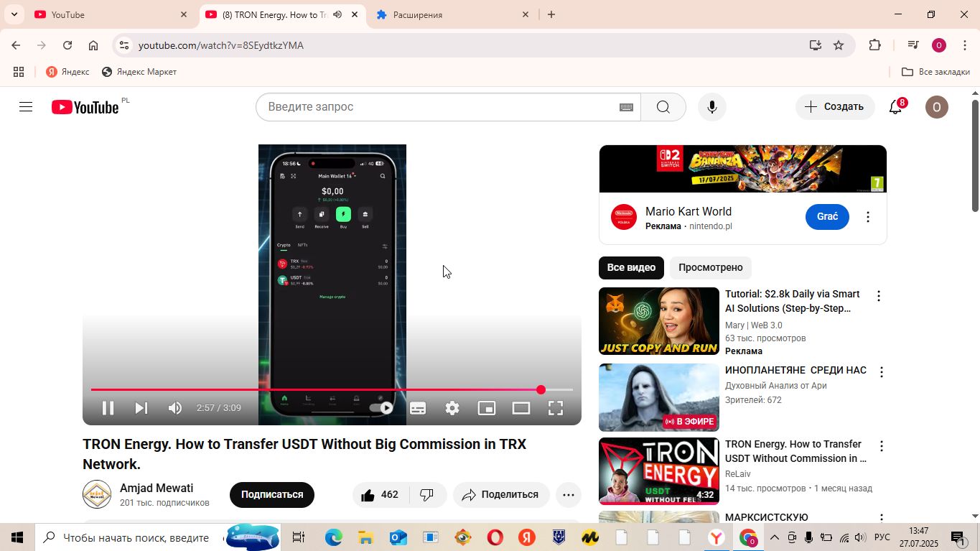The image size is (980, 551).
Task: Open the browser extensions puzzle icon
Action: tap(874, 45)
